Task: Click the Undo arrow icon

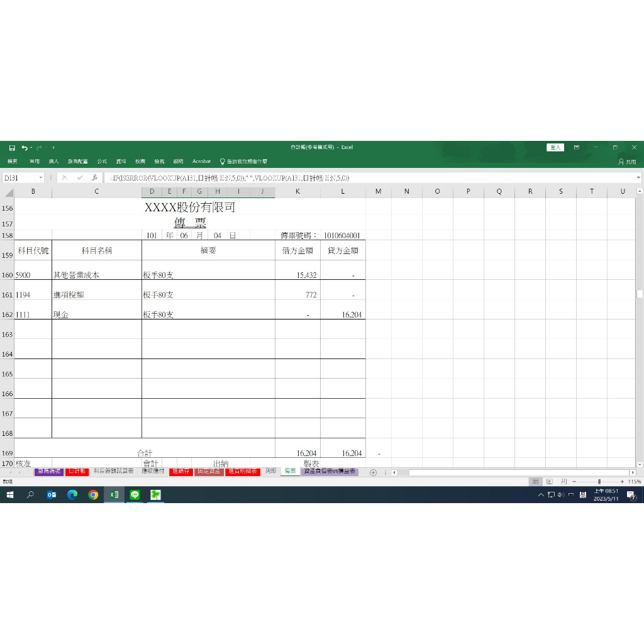Action: (24, 148)
